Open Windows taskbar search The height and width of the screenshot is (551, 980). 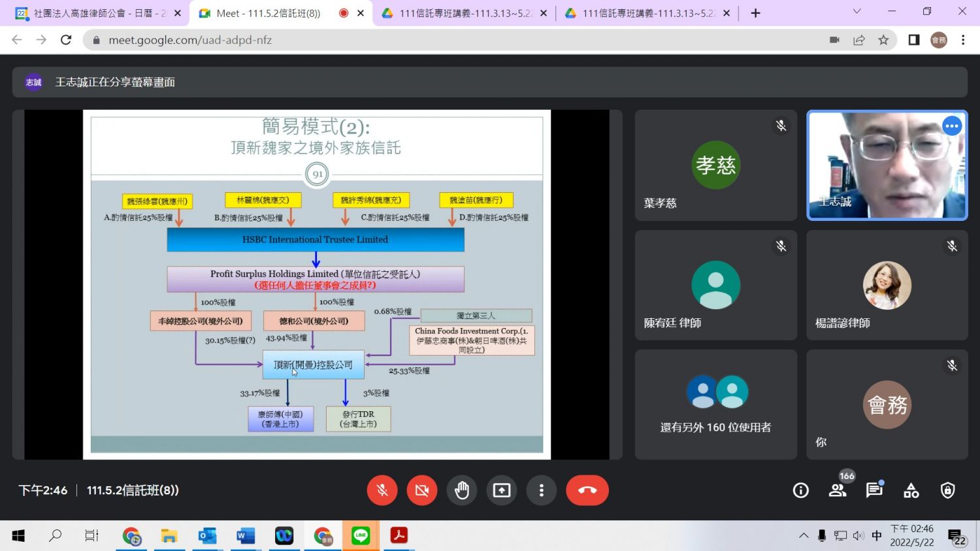pyautogui.click(x=55, y=536)
